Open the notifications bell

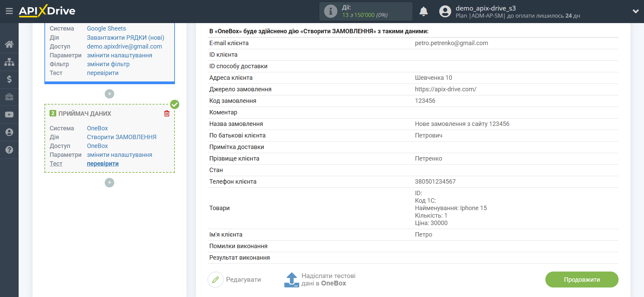coord(423,12)
